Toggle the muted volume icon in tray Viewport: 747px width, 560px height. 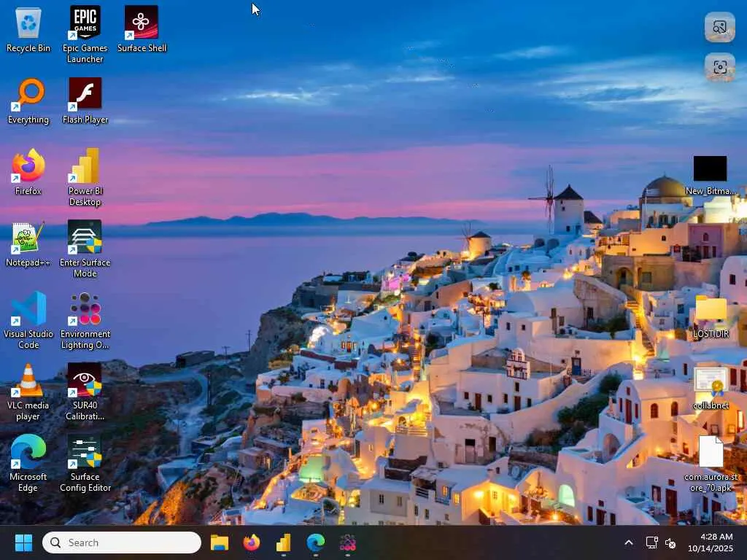670,542
